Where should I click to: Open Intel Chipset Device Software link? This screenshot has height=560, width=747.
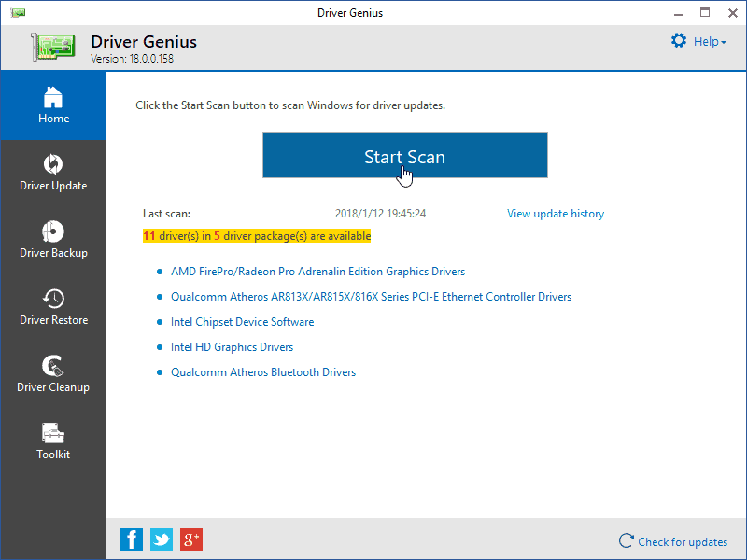pos(242,321)
